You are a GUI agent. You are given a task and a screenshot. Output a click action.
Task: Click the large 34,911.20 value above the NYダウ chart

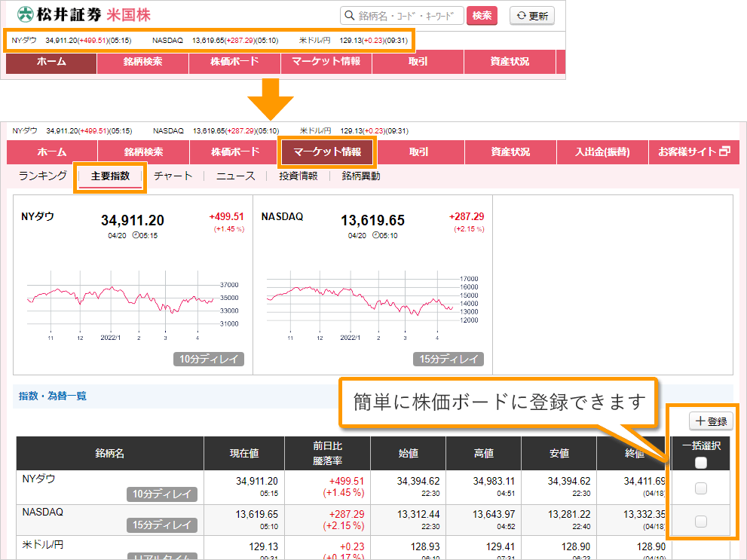(133, 221)
